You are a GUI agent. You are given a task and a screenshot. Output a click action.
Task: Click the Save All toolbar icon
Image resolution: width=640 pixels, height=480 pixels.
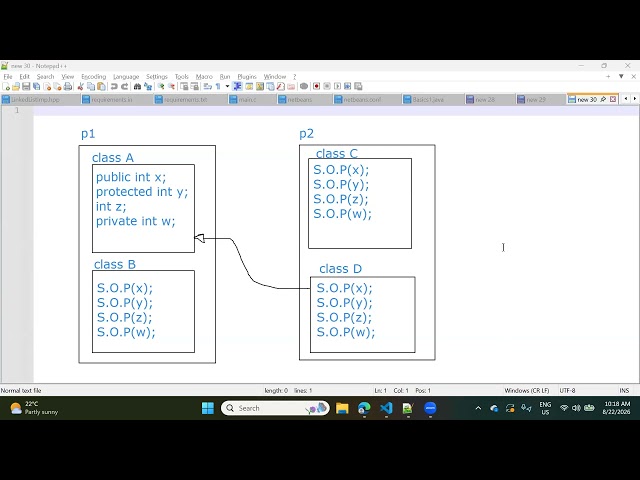(x=36, y=87)
